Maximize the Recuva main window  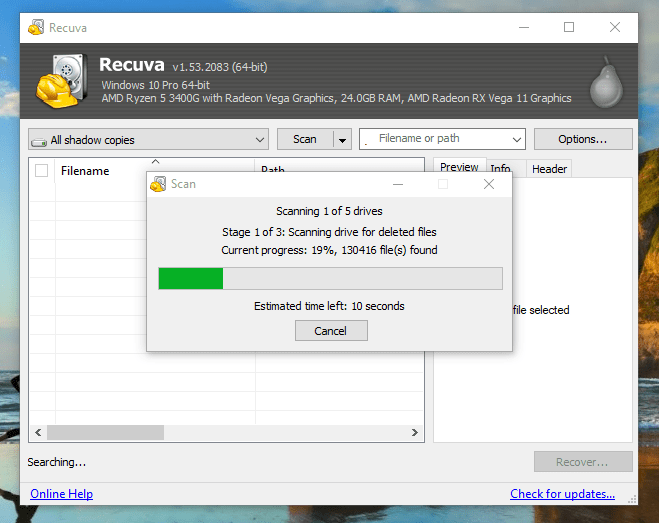coord(569,27)
